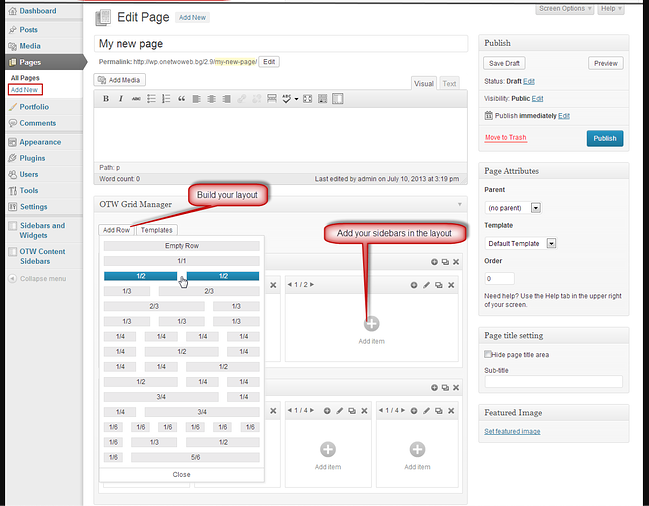
Task: Click the Sub-title input field
Action: (553, 381)
